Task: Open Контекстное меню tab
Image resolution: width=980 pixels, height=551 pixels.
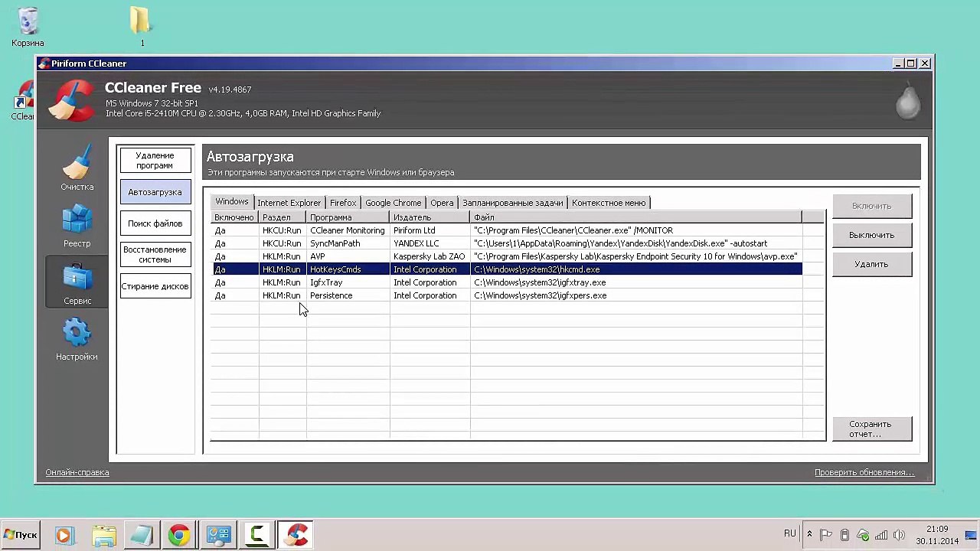Action: pyautogui.click(x=609, y=203)
